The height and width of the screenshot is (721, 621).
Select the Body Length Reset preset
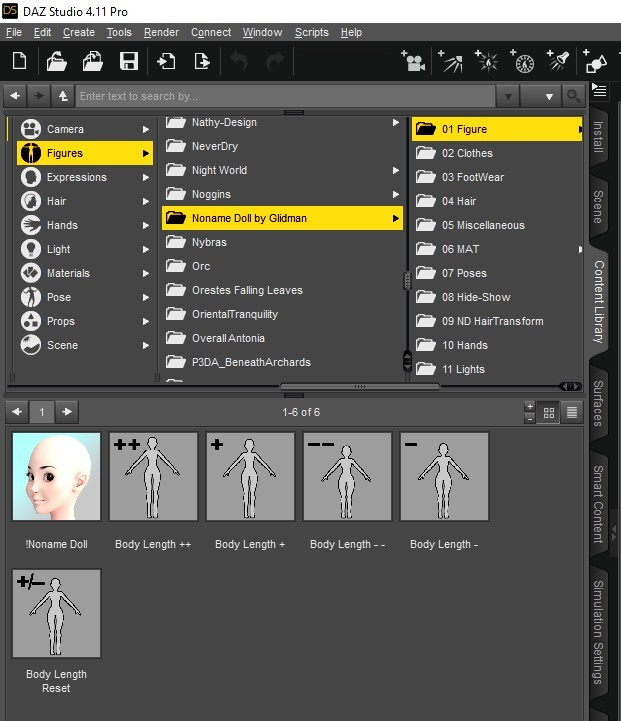[x=57, y=613]
